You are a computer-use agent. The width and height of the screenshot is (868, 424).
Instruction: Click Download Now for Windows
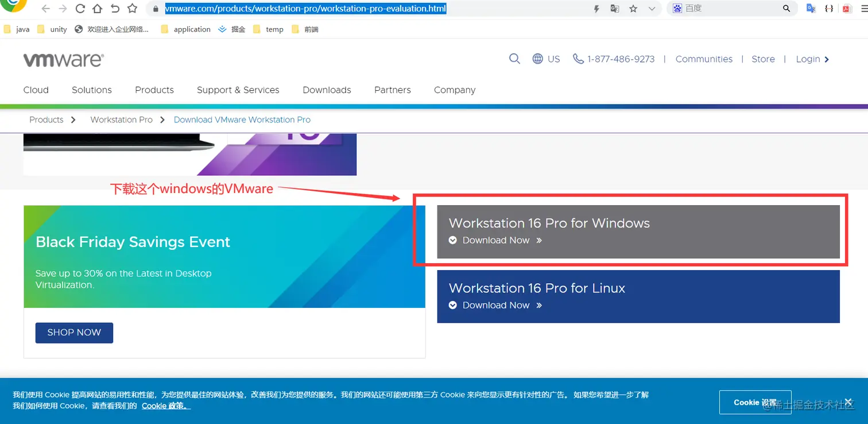(496, 240)
